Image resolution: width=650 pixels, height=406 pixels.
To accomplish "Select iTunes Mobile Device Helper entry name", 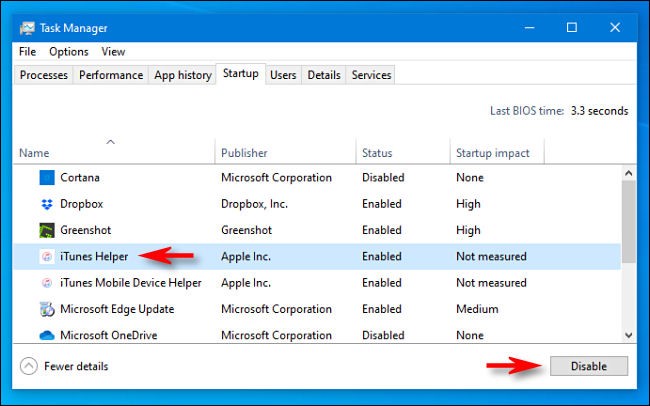I will (131, 283).
